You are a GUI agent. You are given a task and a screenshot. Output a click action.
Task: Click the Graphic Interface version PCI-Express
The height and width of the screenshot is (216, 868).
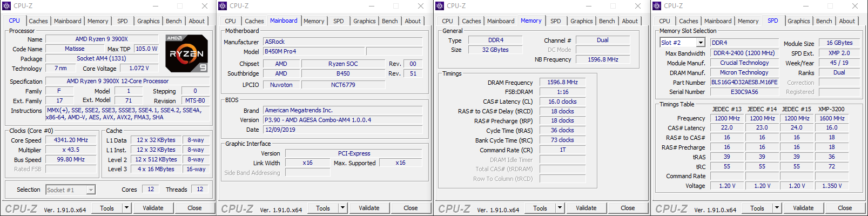point(354,153)
